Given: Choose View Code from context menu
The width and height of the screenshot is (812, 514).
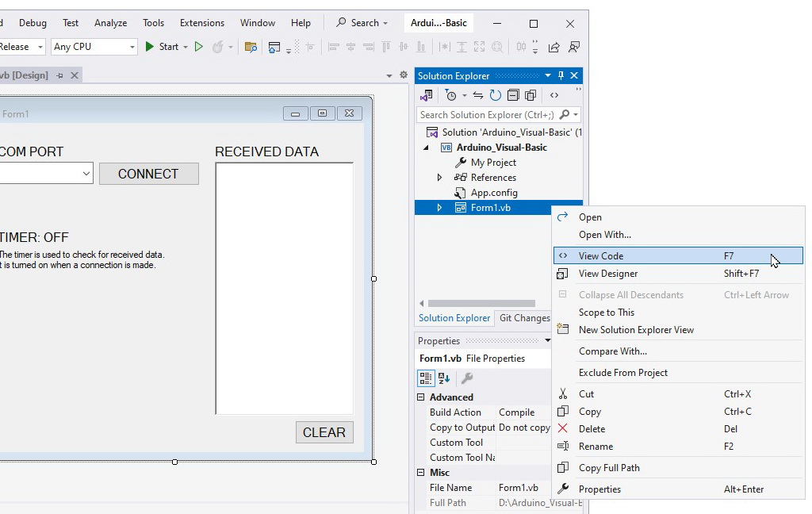Looking at the screenshot, I should click(600, 255).
